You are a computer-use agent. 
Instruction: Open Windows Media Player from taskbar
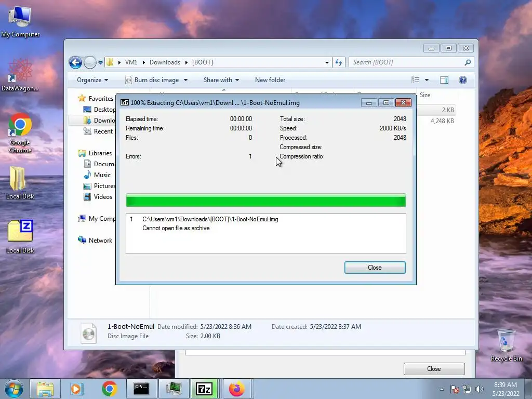pos(76,389)
